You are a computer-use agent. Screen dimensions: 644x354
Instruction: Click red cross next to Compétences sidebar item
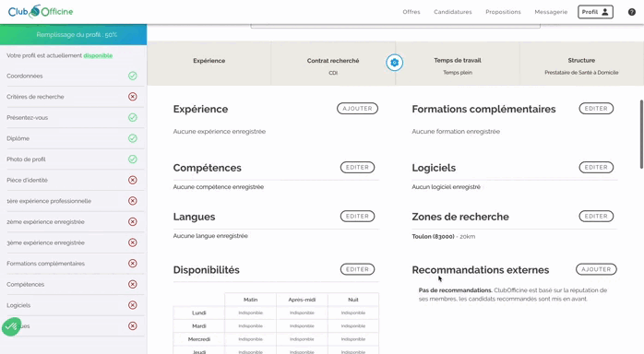click(x=133, y=284)
